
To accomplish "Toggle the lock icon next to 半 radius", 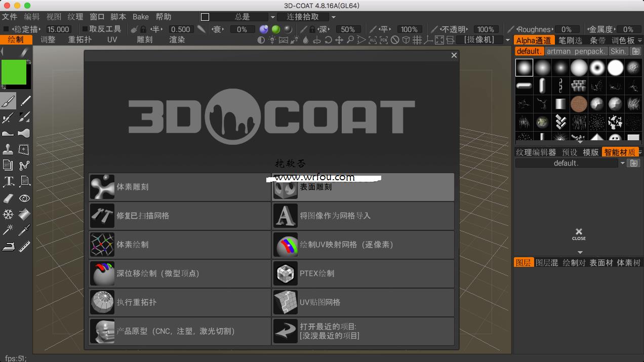I will pos(143,29).
